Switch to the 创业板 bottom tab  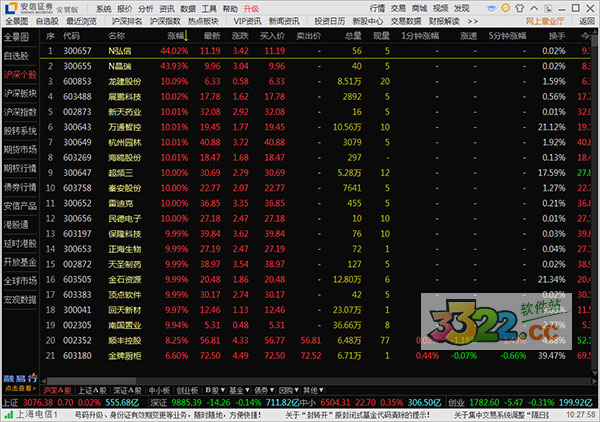point(187,390)
